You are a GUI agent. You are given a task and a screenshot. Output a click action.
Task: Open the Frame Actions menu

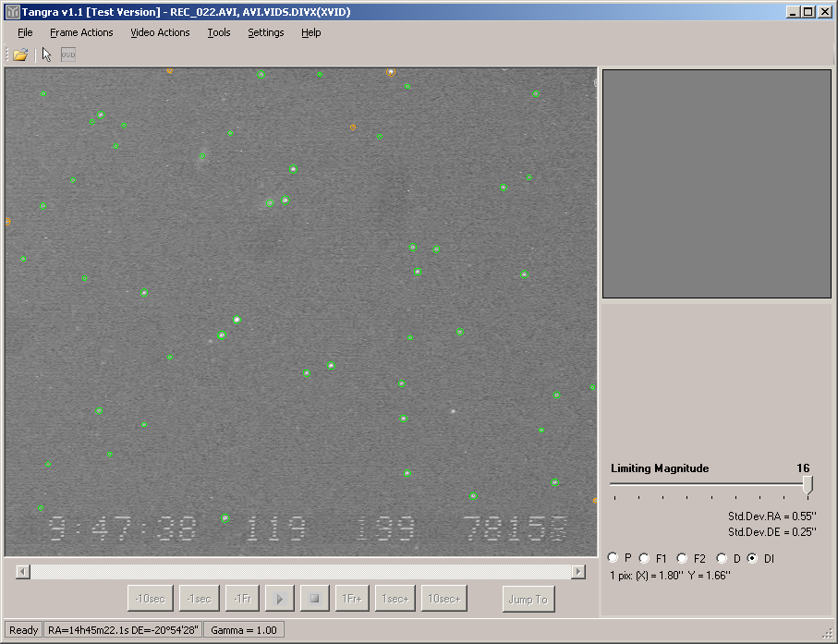(x=81, y=32)
